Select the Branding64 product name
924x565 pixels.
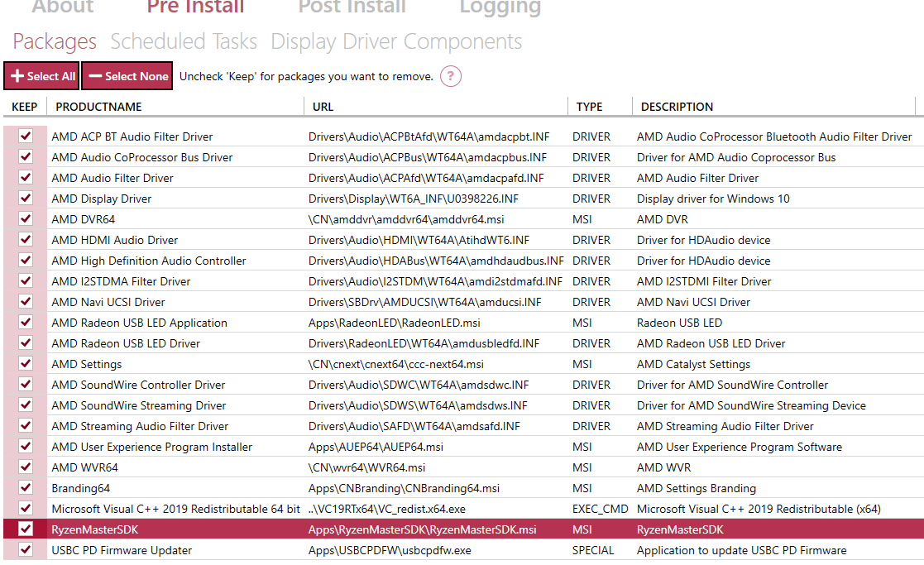(x=81, y=488)
